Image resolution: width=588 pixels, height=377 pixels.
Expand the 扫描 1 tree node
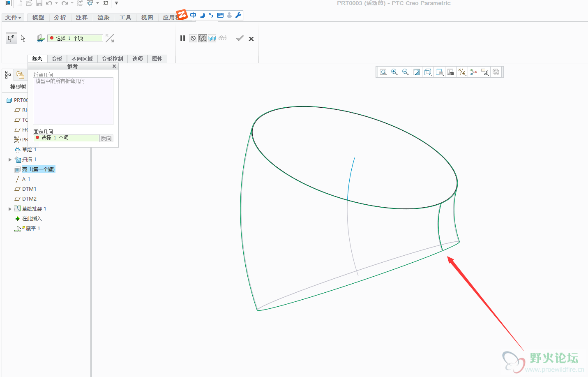[10, 160]
